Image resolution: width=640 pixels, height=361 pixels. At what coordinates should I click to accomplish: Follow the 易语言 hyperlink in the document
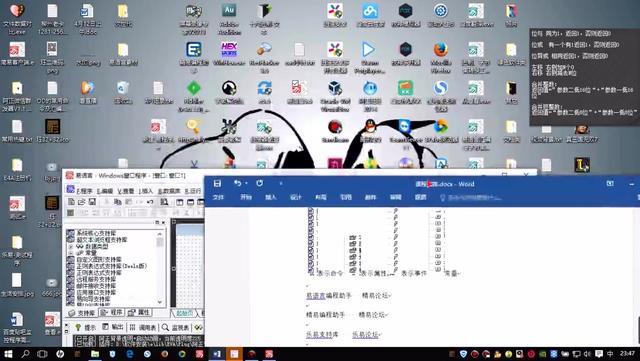[x=316, y=295]
